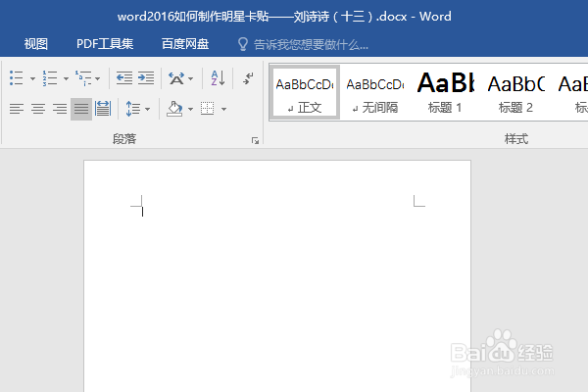
Task: Apply the 无间隔 style
Action: [375, 92]
